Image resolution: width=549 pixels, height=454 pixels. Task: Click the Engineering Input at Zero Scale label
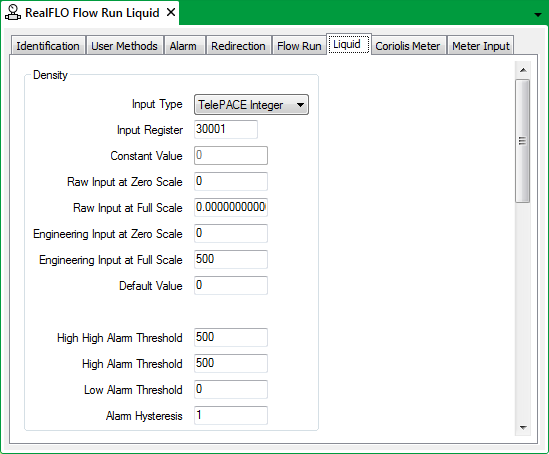(108, 234)
